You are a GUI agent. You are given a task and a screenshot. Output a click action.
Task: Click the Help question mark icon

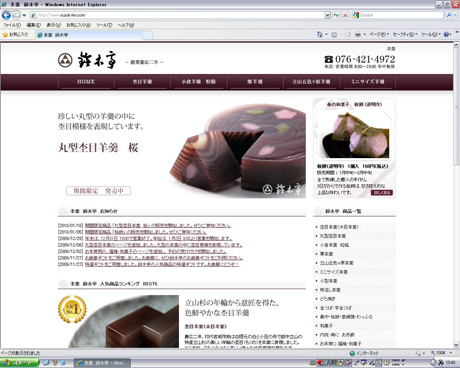coord(446,34)
